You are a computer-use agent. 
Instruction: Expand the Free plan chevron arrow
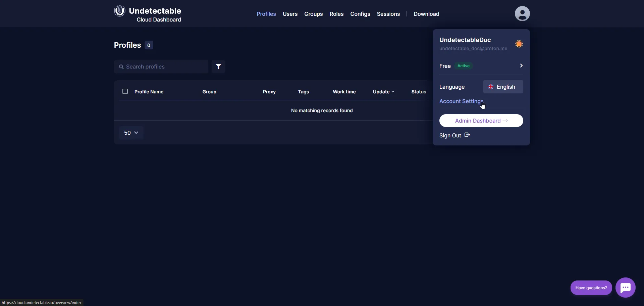(x=521, y=65)
